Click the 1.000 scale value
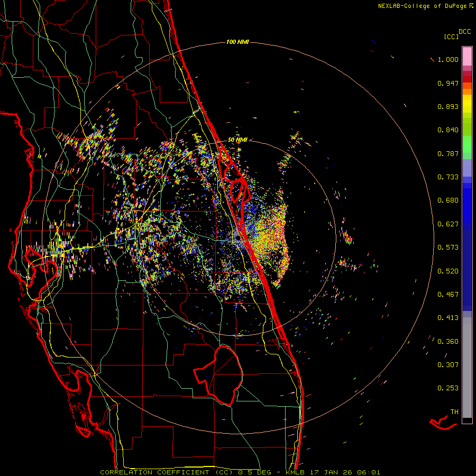The height and width of the screenshot is (476, 476). [448, 59]
